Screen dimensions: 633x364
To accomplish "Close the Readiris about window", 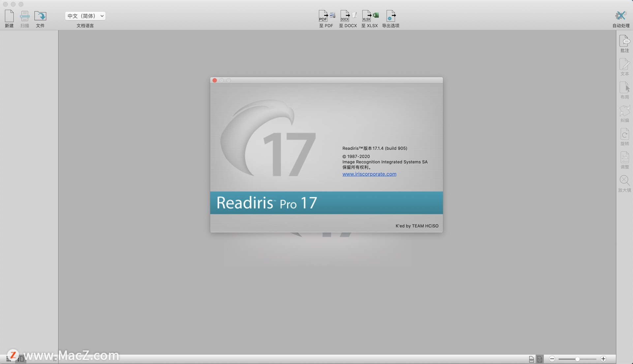I will click(x=215, y=80).
